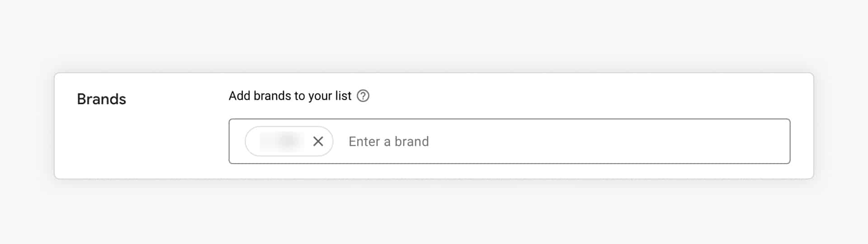Click the rounded pill brand tag
This screenshot has height=244, width=868.
click(289, 141)
